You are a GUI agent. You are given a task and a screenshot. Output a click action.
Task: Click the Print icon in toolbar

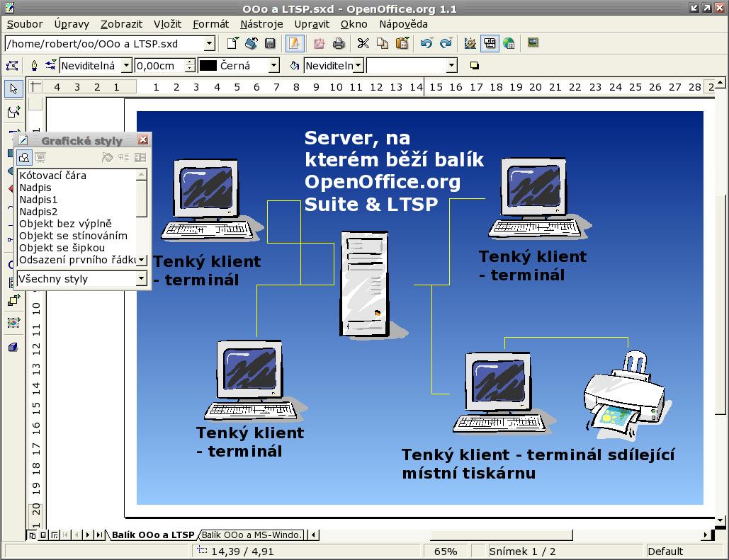click(x=339, y=44)
